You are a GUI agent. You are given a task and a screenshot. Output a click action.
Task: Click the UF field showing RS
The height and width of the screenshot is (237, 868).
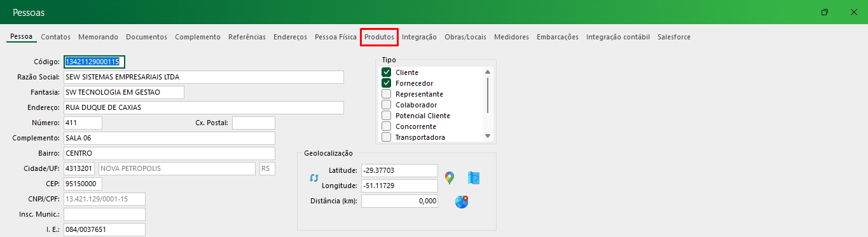[267, 168]
